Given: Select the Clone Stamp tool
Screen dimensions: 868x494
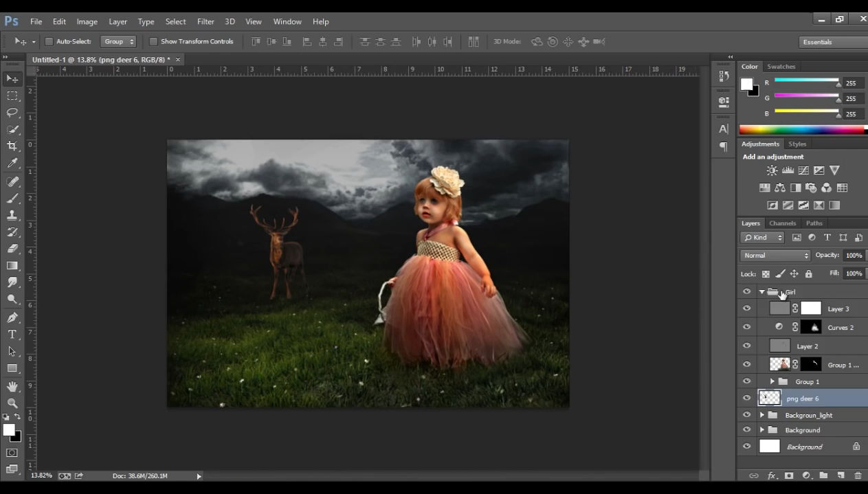Looking at the screenshot, I should coord(12,215).
